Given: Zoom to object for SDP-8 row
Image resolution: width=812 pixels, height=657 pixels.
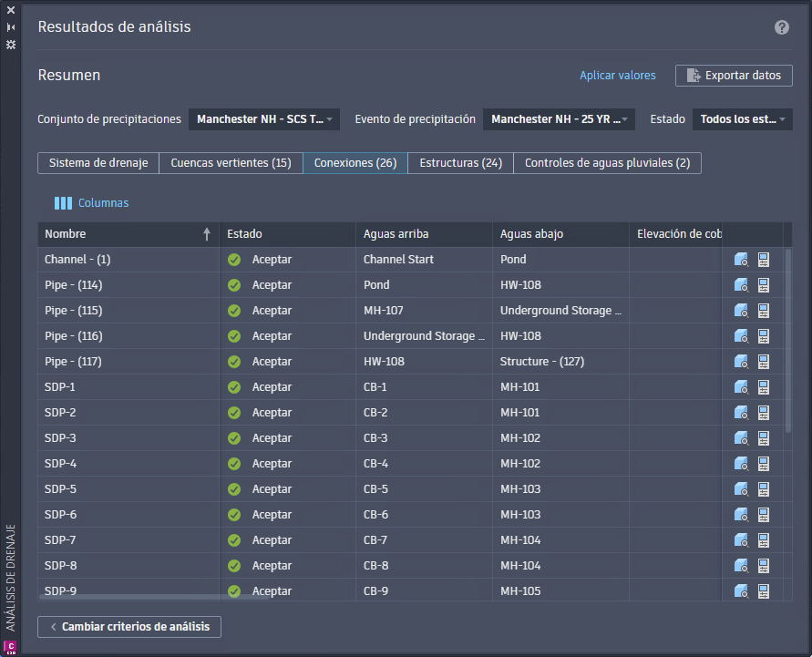Looking at the screenshot, I should [x=741, y=565].
